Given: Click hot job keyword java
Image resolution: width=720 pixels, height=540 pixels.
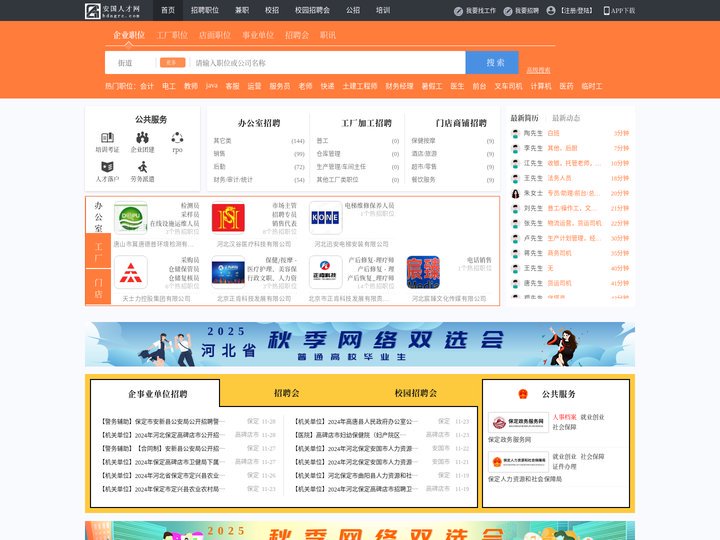Looking at the screenshot, I should click(212, 86).
